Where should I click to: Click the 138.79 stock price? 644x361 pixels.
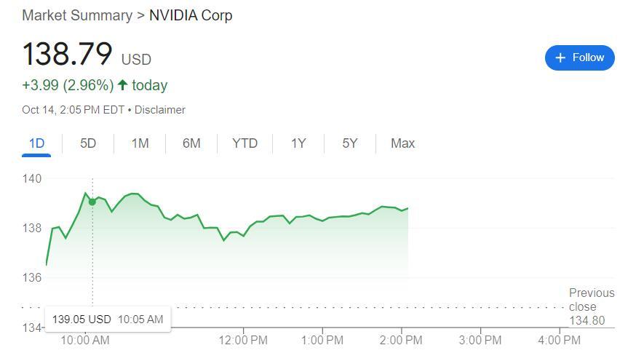coord(67,55)
